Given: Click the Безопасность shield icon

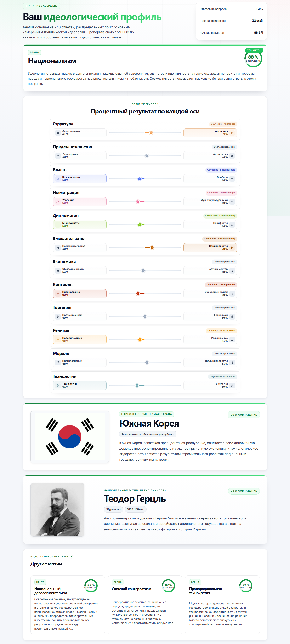Looking at the screenshot, I should click(x=58, y=179).
